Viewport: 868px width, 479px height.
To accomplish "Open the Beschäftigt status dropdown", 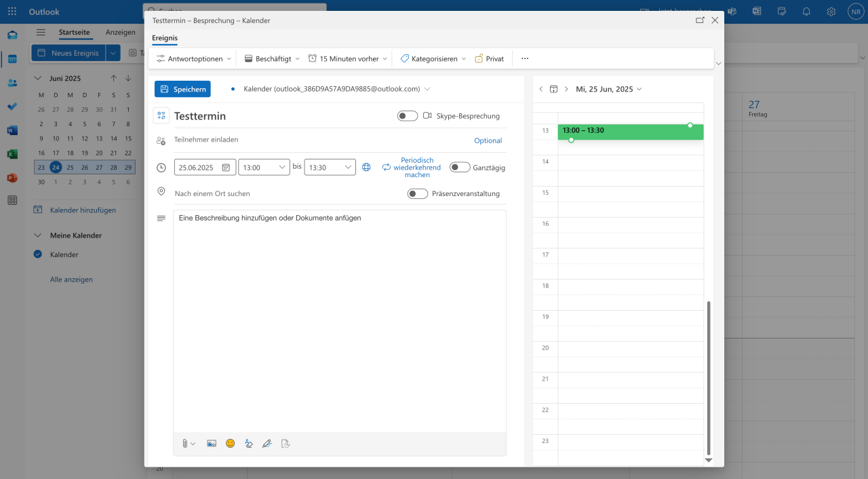I will (272, 59).
